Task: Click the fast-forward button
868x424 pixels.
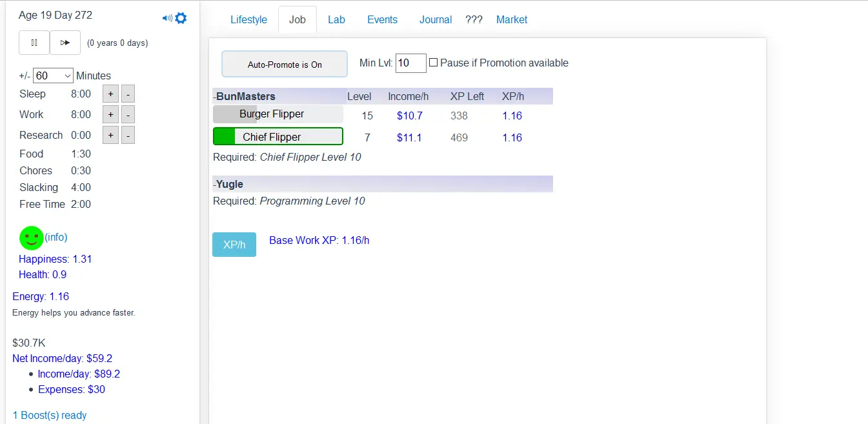Action: click(65, 43)
